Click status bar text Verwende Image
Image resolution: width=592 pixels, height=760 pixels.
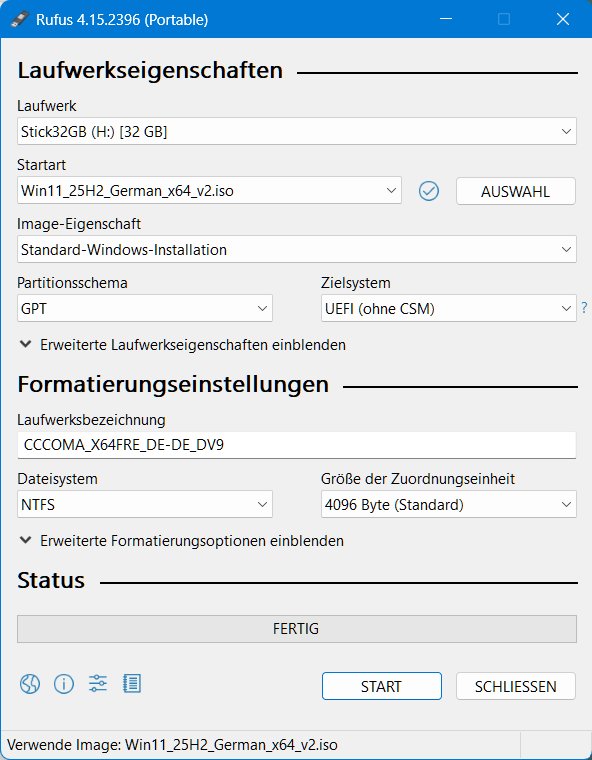[x=172, y=744]
